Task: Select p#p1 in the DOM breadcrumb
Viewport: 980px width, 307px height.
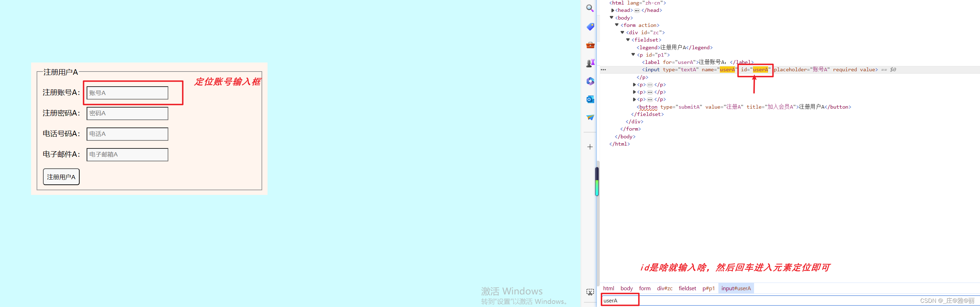Action: 709,288
